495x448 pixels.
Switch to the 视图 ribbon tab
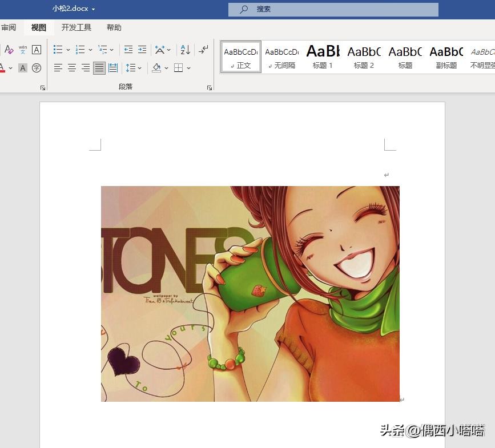pyautogui.click(x=38, y=27)
